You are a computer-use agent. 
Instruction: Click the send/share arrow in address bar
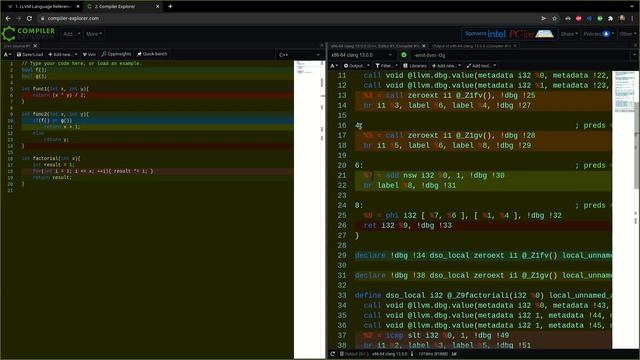544,18
